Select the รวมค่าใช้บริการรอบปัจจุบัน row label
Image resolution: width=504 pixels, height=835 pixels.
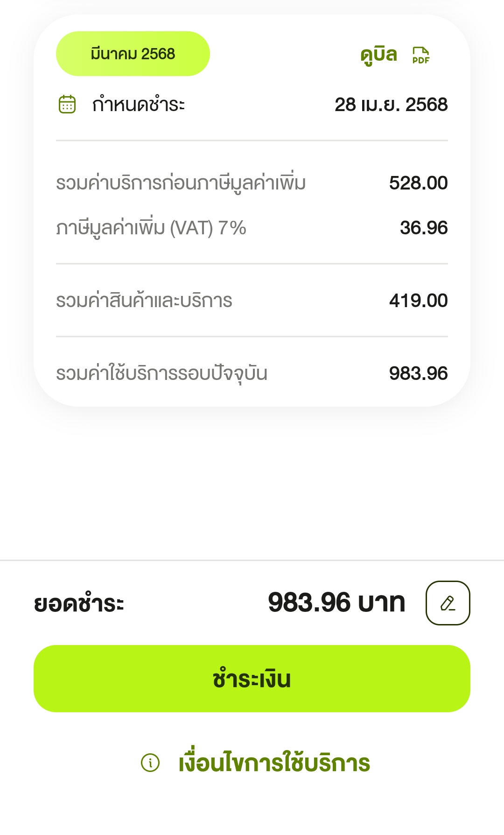161,373
